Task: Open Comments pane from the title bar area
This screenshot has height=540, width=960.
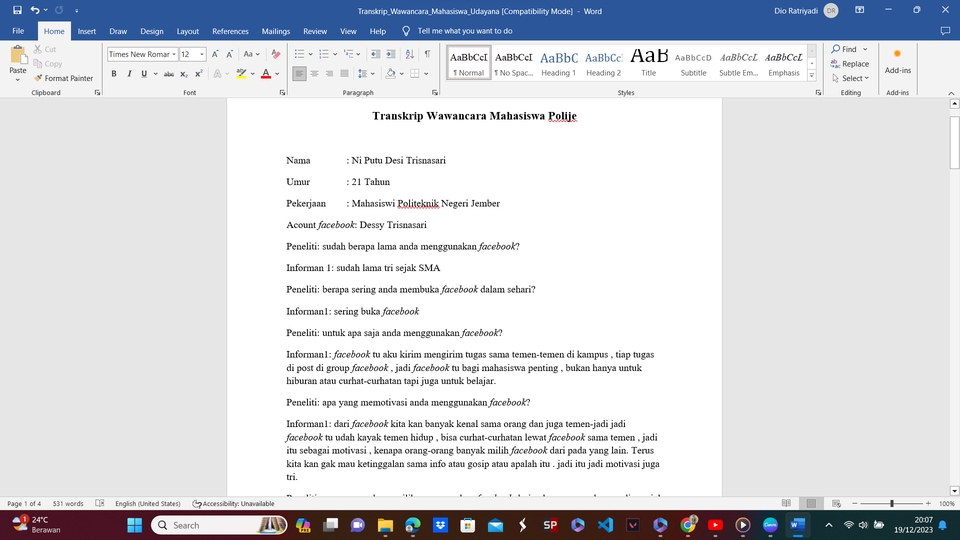Action: point(945,31)
